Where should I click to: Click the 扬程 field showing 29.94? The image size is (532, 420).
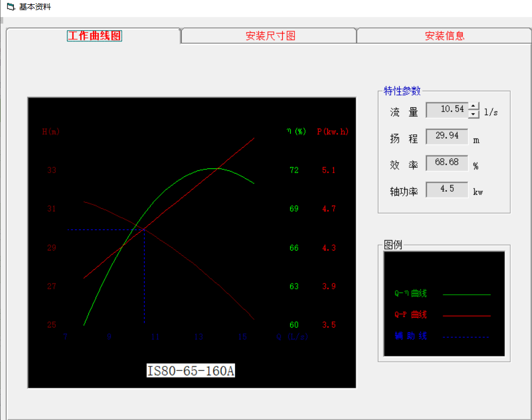click(447, 136)
